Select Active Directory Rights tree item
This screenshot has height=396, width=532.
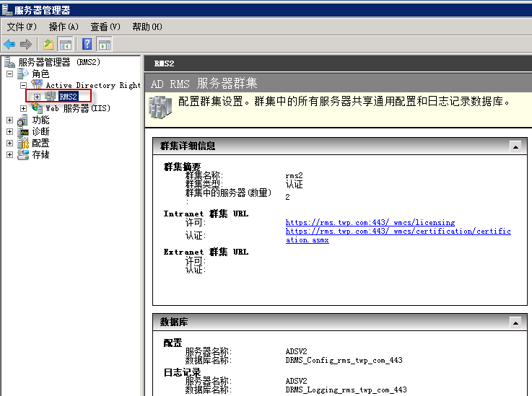pyautogui.click(x=93, y=85)
